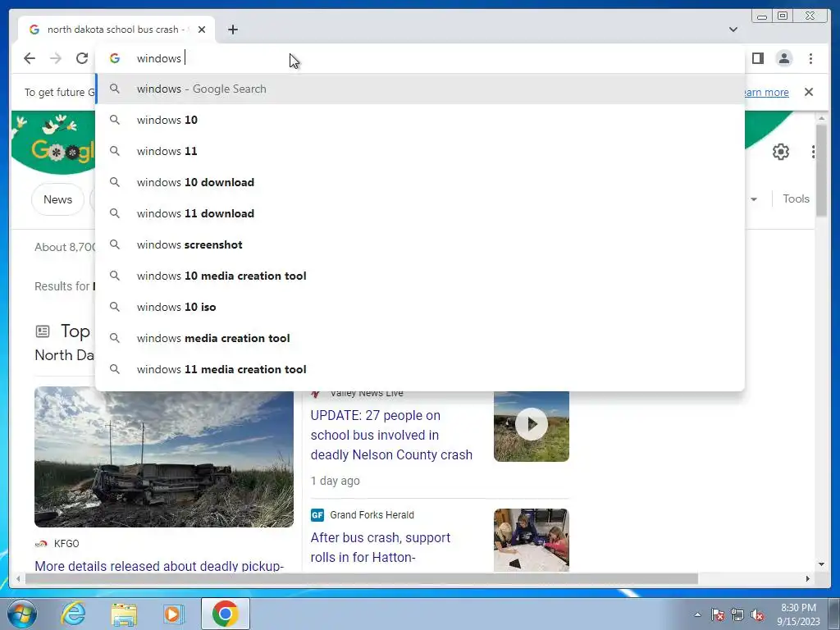Click the scroll-down arrow of the page

click(821, 564)
